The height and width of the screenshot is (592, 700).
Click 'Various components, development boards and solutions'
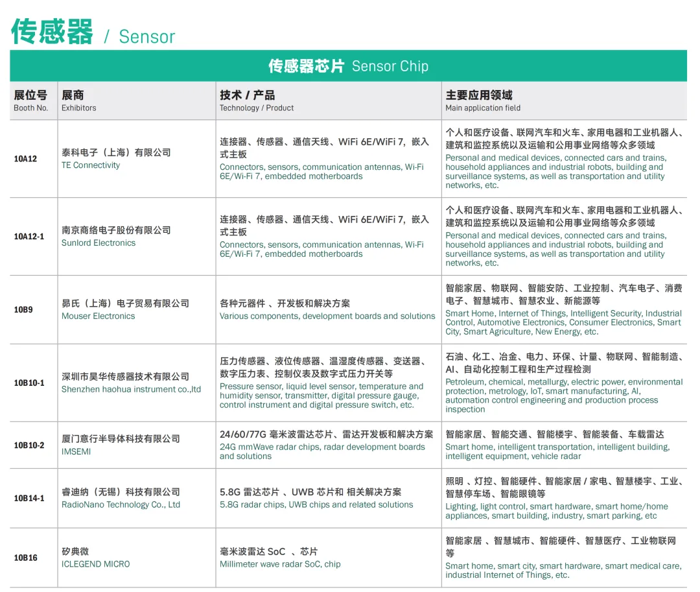(x=327, y=316)
